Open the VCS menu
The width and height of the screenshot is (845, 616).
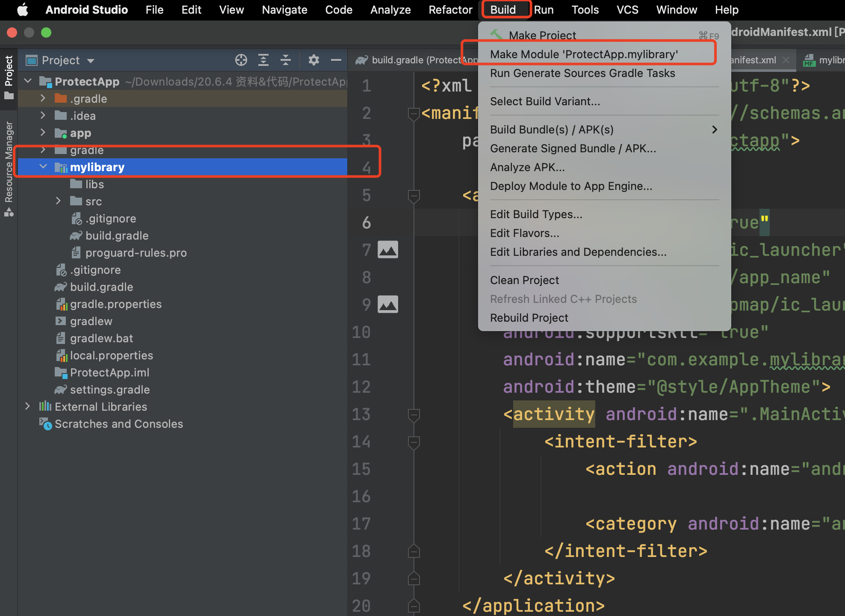(x=627, y=9)
